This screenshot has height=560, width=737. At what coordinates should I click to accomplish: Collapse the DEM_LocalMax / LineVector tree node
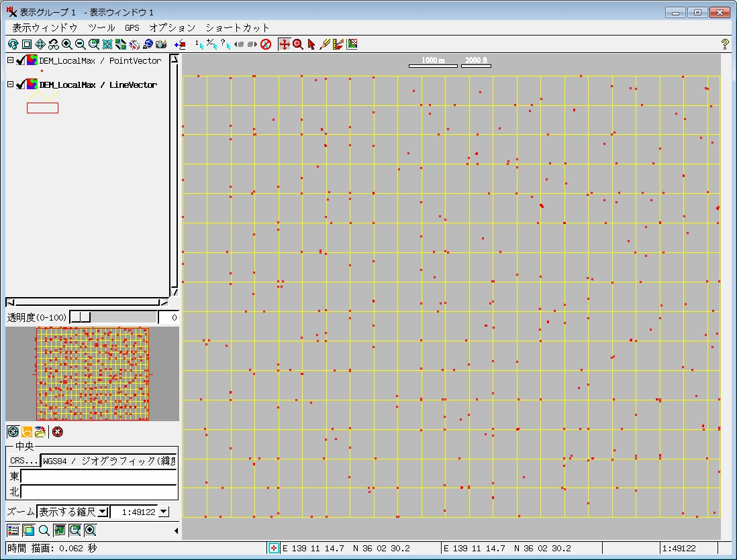tap(10, 85)
